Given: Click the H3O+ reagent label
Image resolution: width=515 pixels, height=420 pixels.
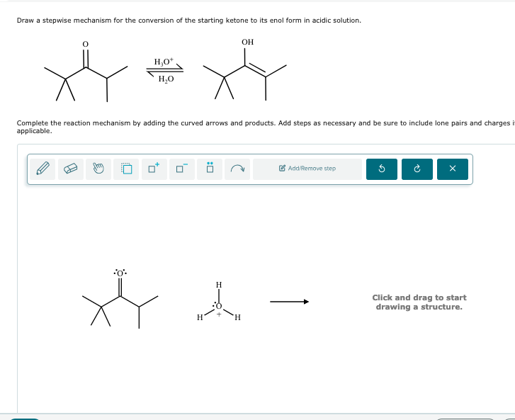Looking at the screenshot, I should click(164, 62).
